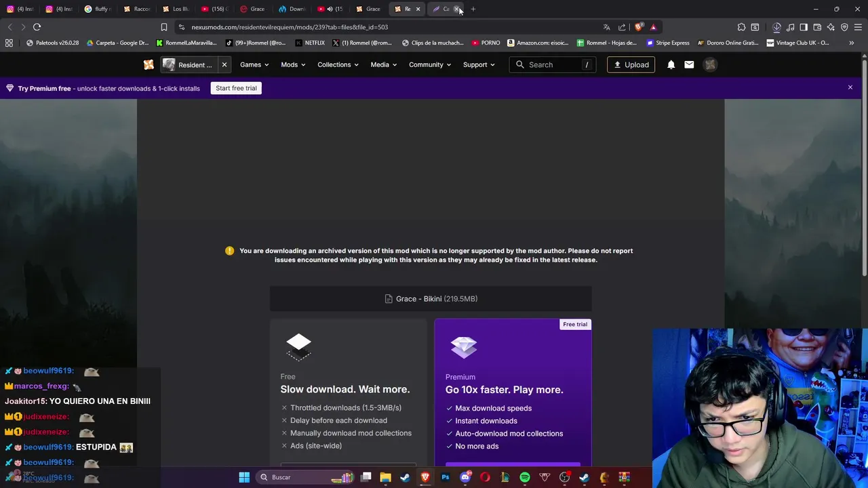
Task: Switch to the YouTube (156) browser tab
Action: click(x=215, y=9)
